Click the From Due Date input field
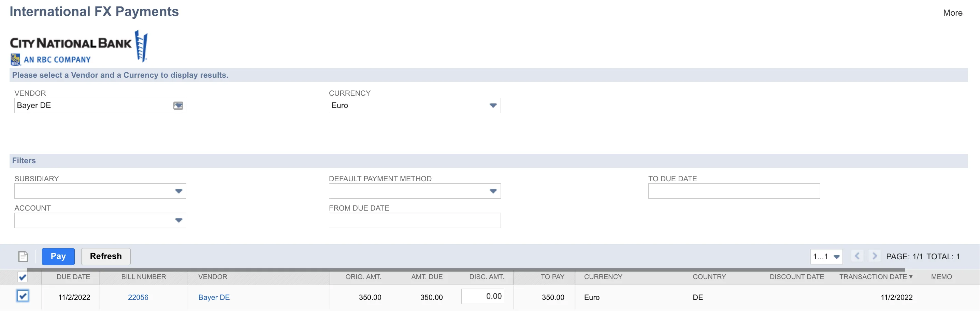Viewport: 980px width, 336px height. coord(415,220)
